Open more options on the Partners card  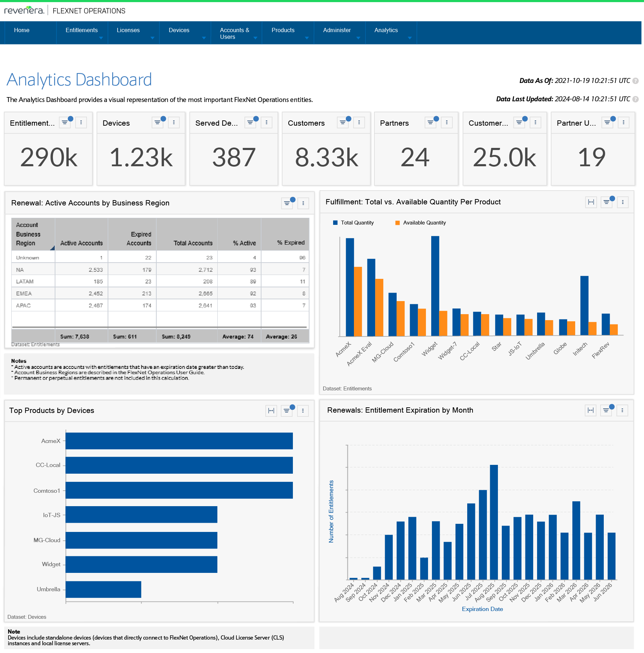pyautogui.click(x=447, y=122)
